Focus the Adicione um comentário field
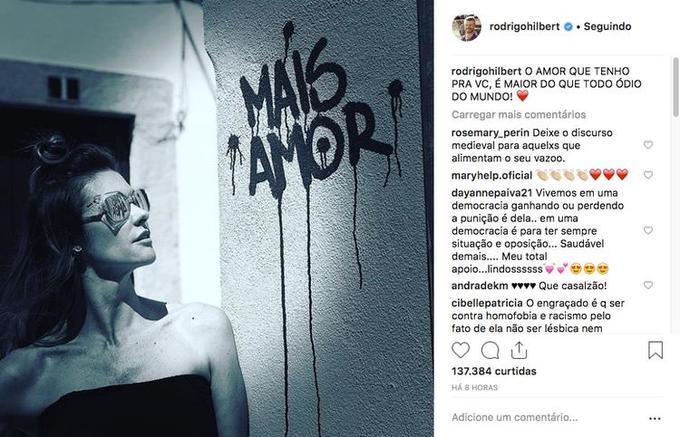Viewport: 680px width, 437px height. pos(514,417)
